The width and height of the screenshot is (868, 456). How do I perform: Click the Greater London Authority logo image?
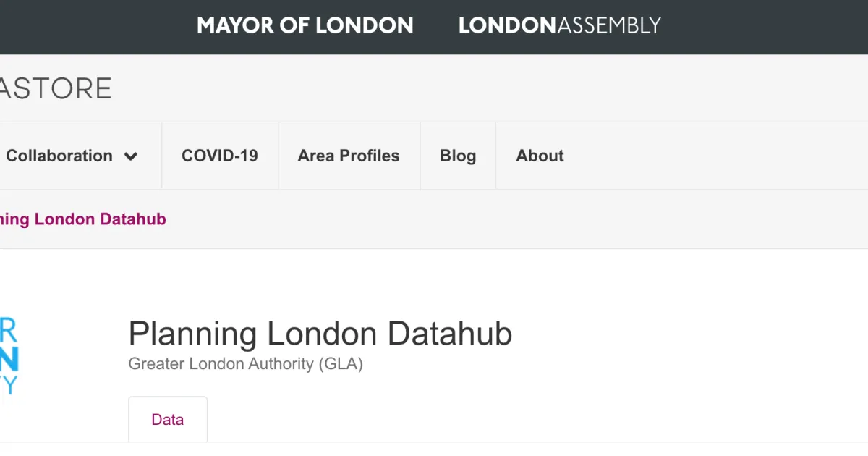coord(9,355)
